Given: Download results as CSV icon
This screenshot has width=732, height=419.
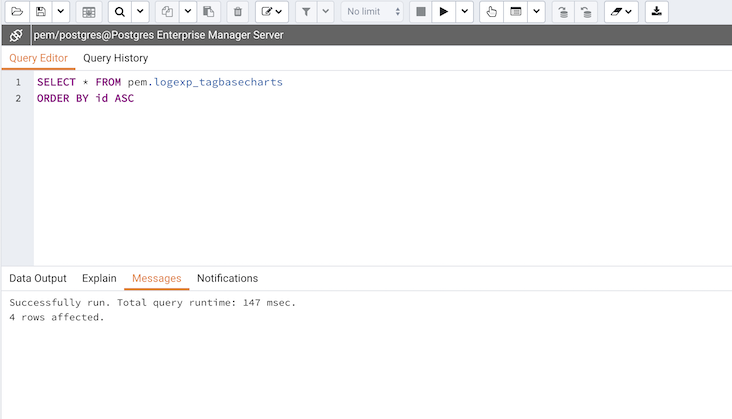Looking at the screenshot, I should pyautogui.click(x=656, y=12).
